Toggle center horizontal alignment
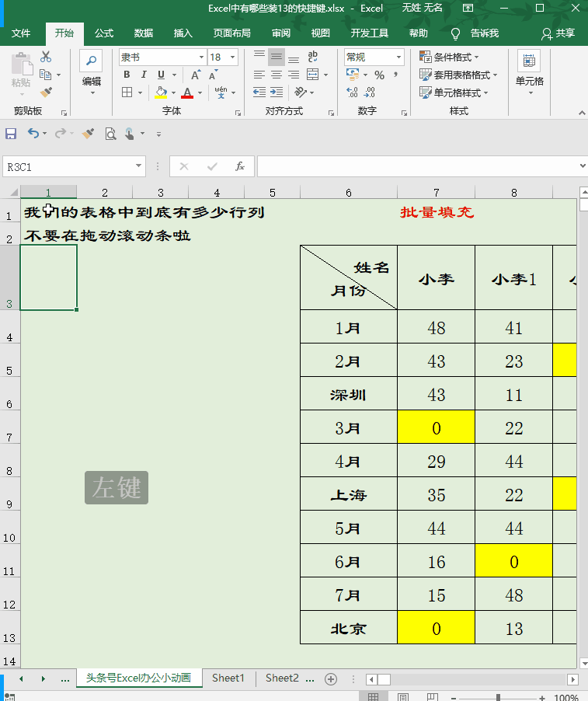The height and width of the screenshot is (701, 588). (x=277, y=75)
